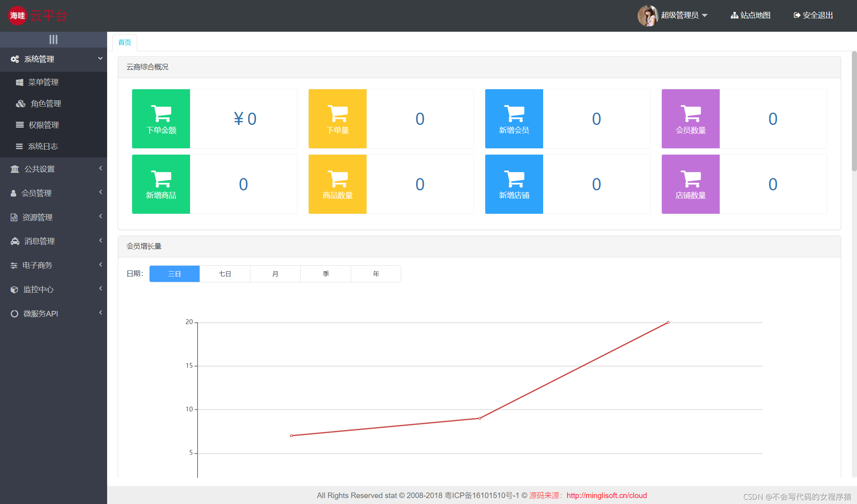This screenshot has width=857, height=504.
Task: Select the 年 date range option
Action: 376,274
